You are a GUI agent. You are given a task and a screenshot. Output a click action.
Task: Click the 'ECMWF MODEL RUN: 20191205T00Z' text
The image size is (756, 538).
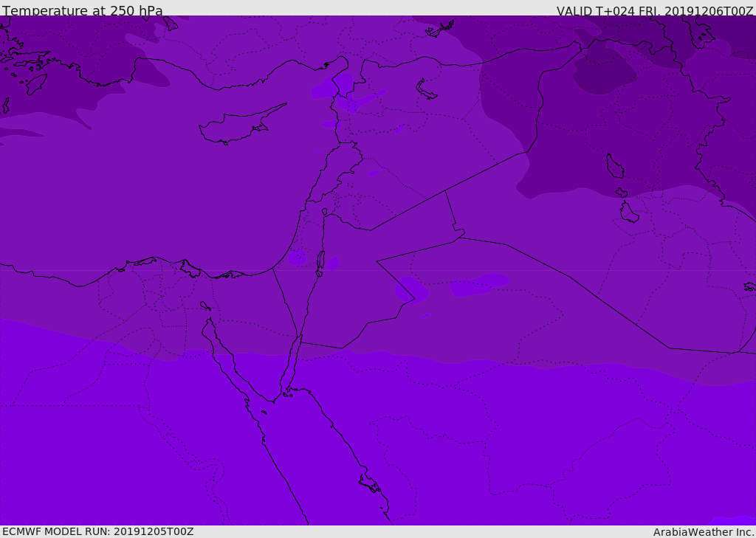(x=98, y=531)
